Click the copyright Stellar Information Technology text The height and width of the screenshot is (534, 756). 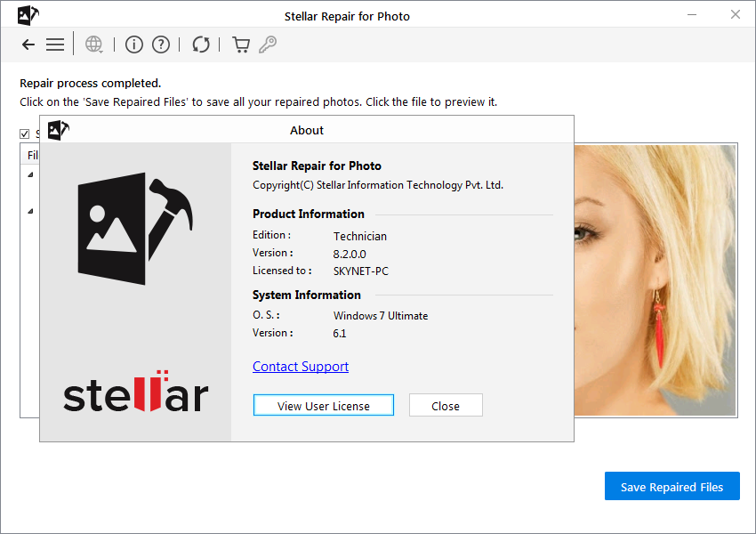click(378, 185)
